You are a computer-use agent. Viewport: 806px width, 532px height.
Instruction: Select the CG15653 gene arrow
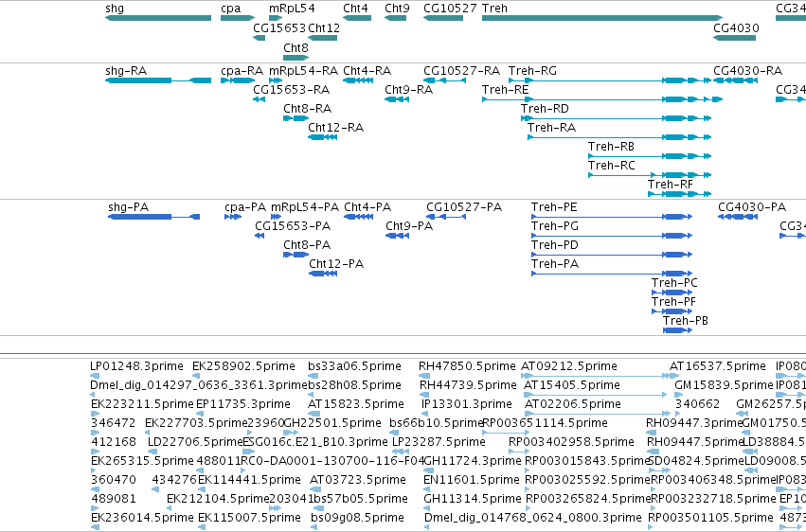260,38
